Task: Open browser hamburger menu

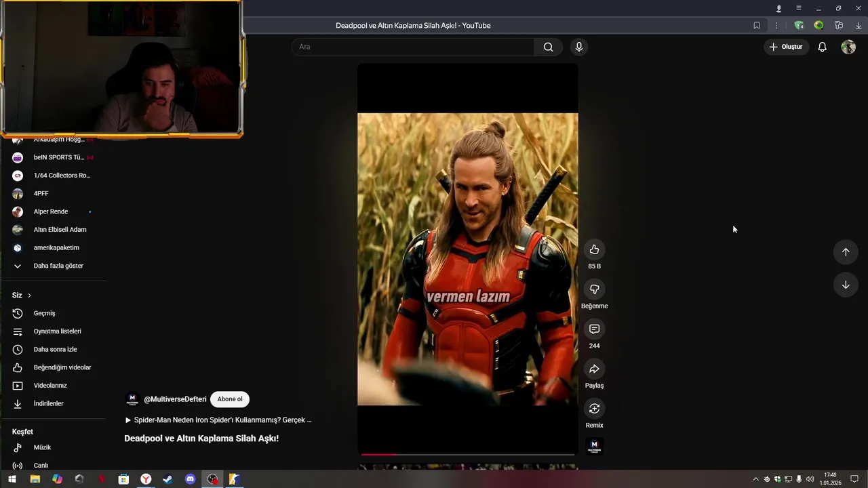Action: tap(799, 8)
